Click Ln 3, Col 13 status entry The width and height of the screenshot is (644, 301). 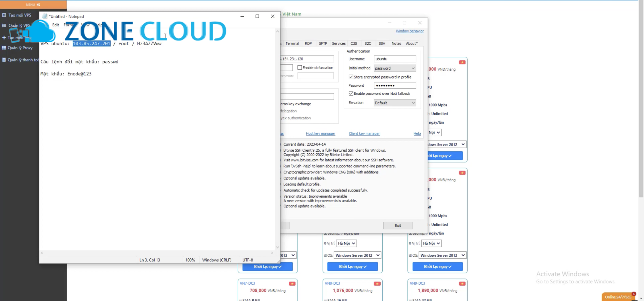(150, 260)
